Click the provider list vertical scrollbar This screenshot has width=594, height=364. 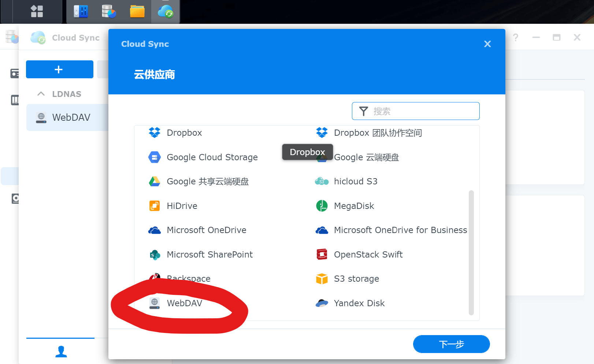coord(471,252)
